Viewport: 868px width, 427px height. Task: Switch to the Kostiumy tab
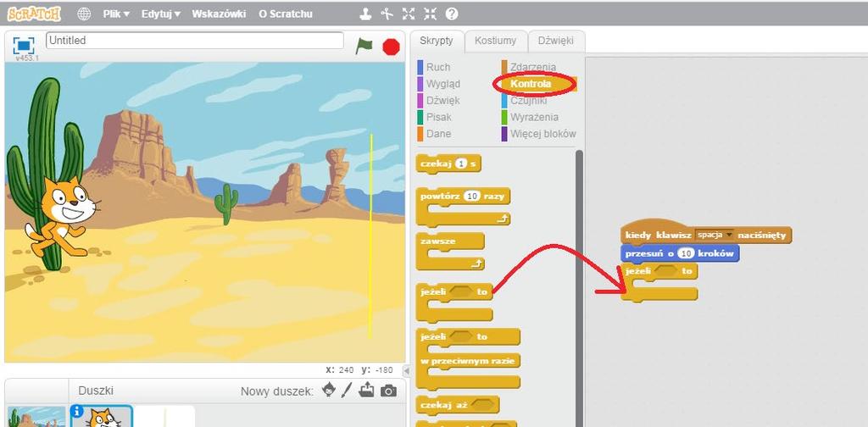click(495, 41)
